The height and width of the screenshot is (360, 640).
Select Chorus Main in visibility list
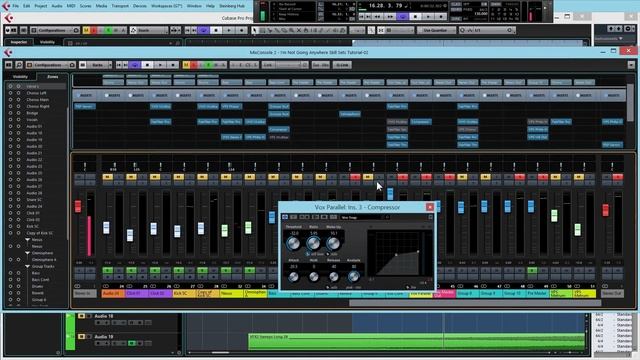click(x=38, y=100)
